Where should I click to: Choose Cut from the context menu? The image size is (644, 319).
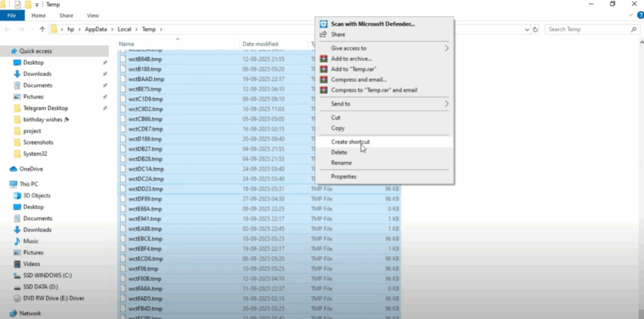point(384,118)
